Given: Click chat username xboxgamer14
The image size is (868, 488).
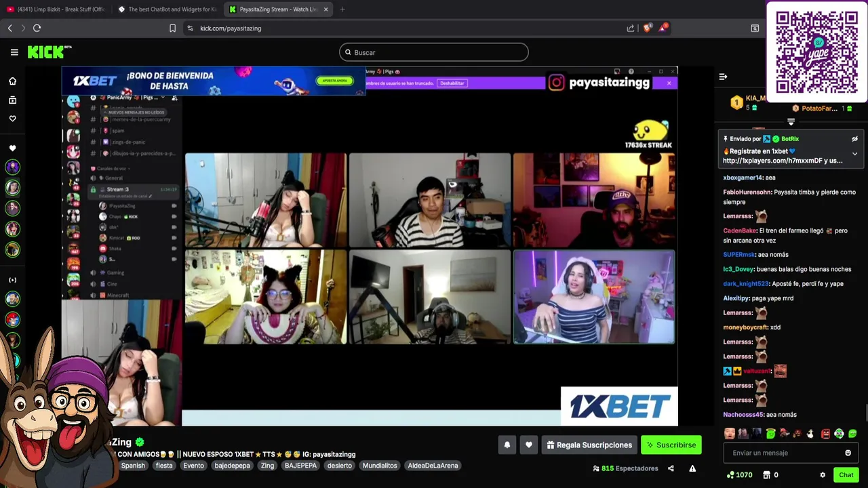Looking at the screenshot, I should click(x=743, y=178).
